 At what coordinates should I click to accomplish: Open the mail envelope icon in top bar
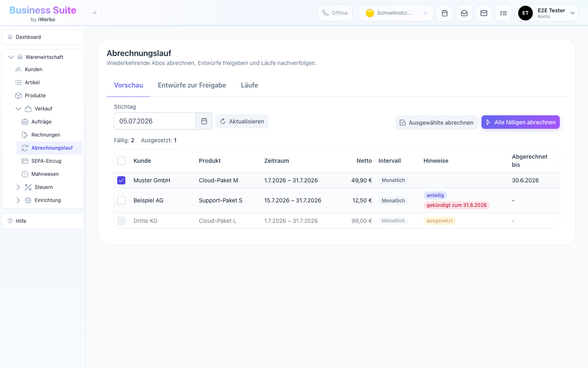coord(484,13)
